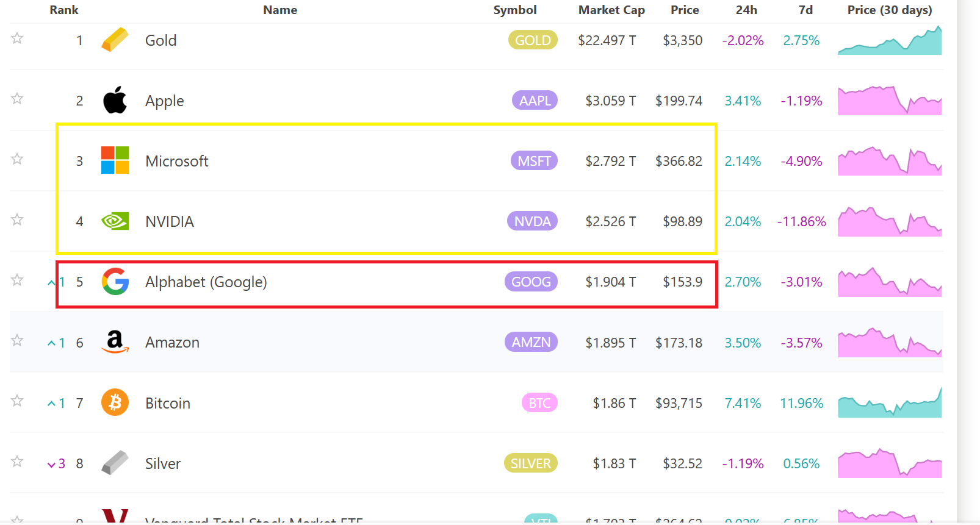Open the Gold asset link

pyautogui.click(x=160, y=40)
